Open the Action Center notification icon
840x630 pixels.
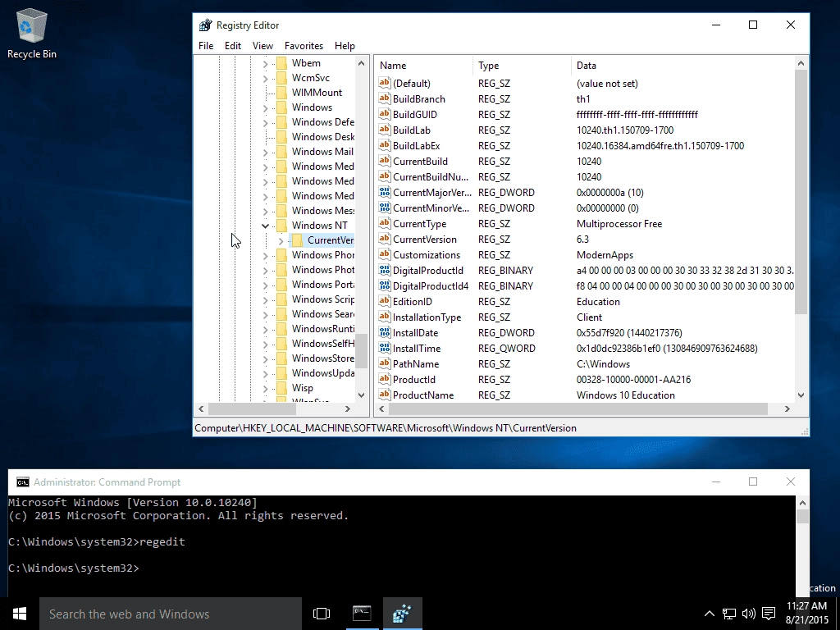pos(769,614)
